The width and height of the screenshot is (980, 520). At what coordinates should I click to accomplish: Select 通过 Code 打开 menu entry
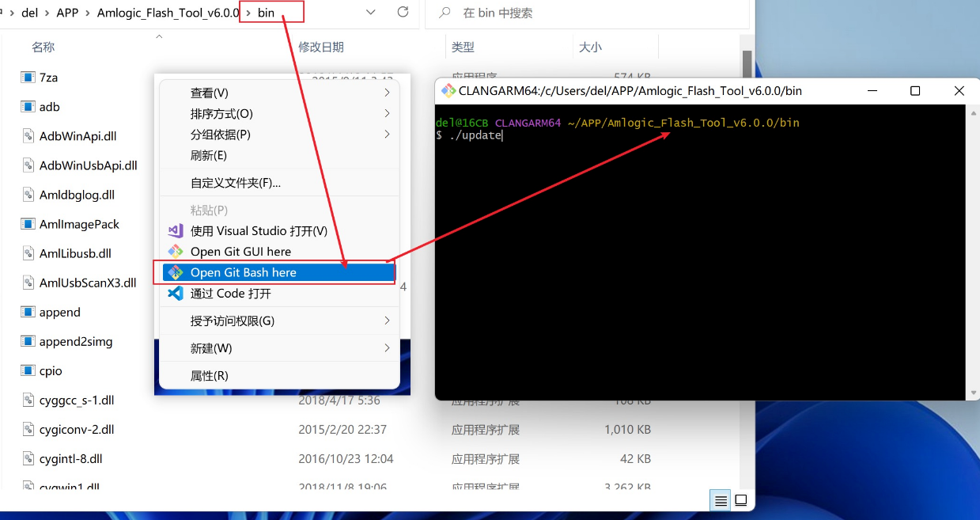point(278,293)
